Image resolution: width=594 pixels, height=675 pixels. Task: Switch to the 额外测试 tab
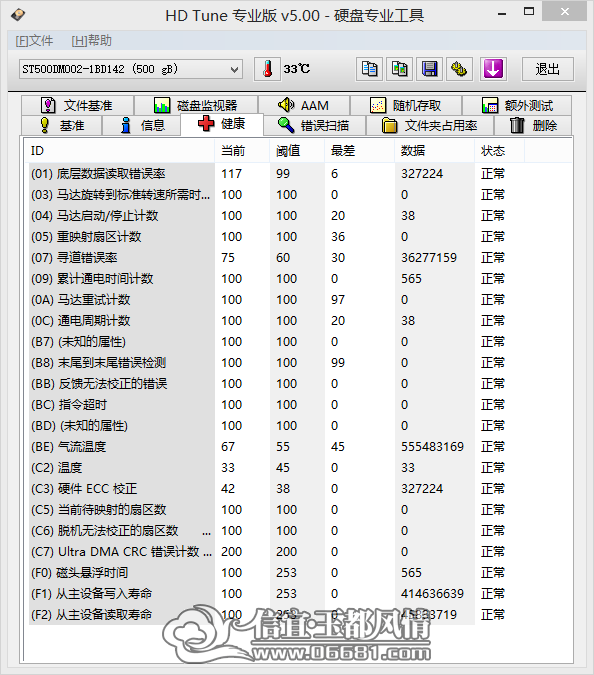(517, 105)
